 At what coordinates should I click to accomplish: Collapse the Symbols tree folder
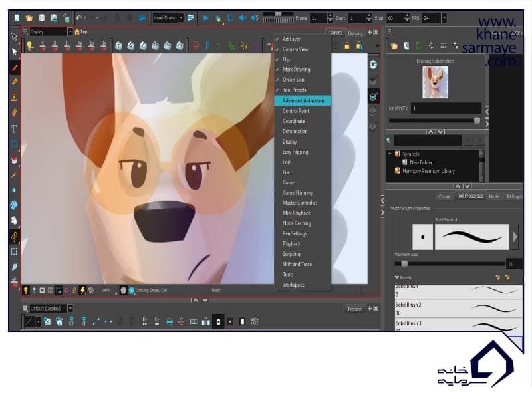click(x=390, y=154)
